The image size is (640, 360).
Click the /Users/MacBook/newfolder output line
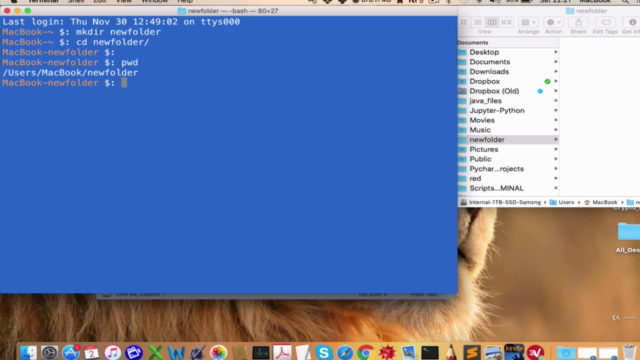(x=70, y=73)
